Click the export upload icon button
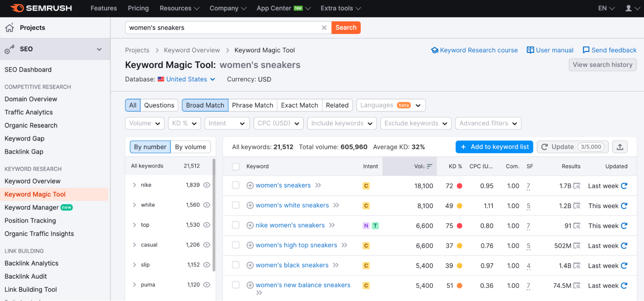 point(620,147)
